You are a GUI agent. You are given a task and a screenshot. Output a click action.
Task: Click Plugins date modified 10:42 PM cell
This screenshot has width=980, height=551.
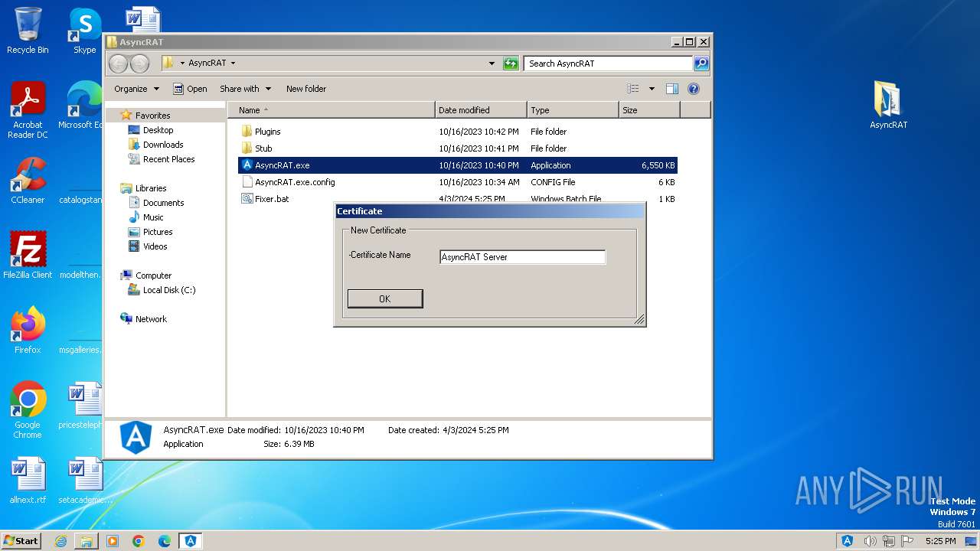(479, 132)
